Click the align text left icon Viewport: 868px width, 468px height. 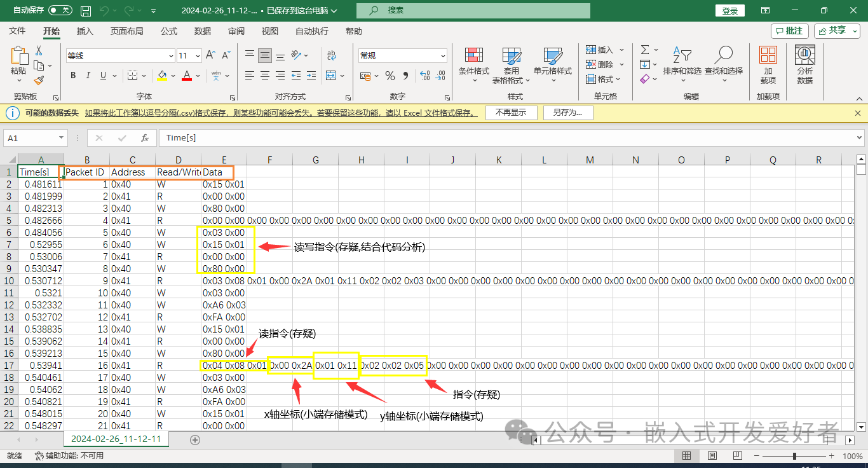[250, 76]
